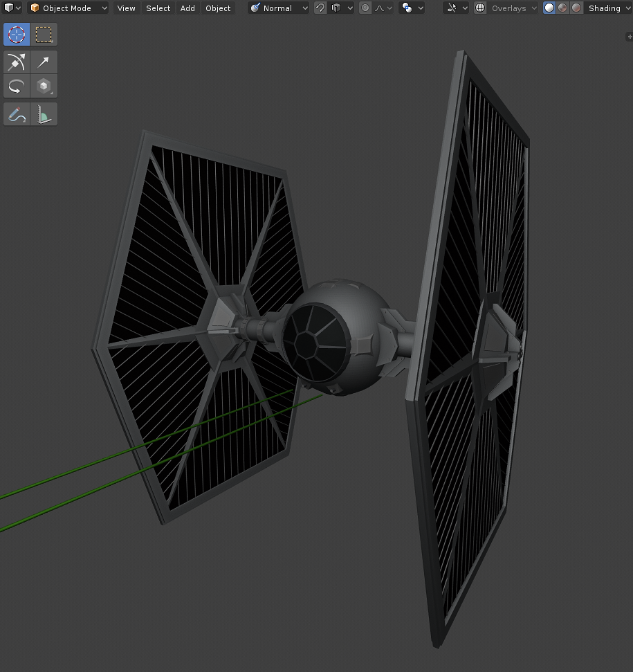Viewport: 633px width, 672px height.
Task: Open the proportional falloff curve dropdown
Action: [x=383, y=8]
